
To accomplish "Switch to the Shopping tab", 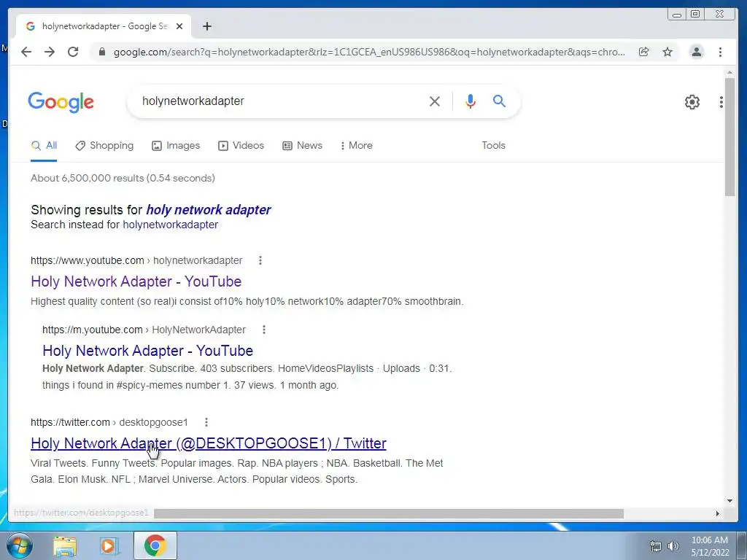I will coord(104,146).
